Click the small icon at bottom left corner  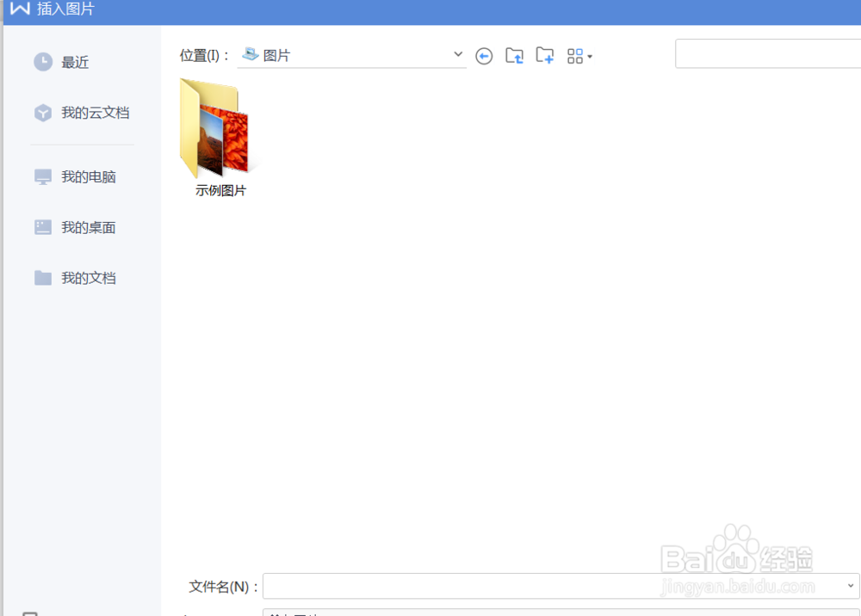coord(31,613)
